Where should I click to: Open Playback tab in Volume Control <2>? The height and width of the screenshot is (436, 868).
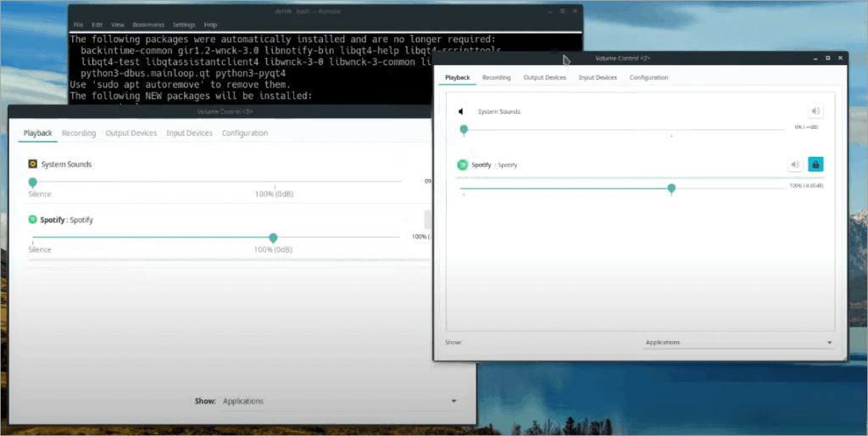coord(457,77)
